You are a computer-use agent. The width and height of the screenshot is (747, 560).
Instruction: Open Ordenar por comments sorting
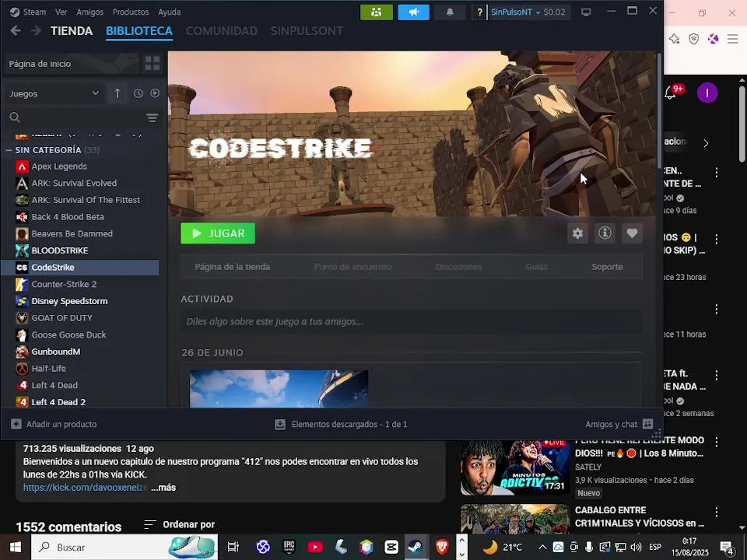[180, 525]
